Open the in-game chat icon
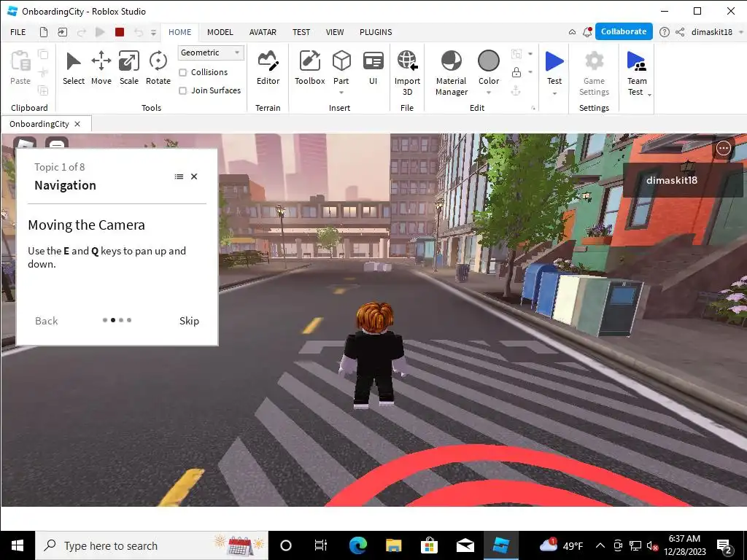Viewport: 747px width, 560px height. click(x=57, y=143)
